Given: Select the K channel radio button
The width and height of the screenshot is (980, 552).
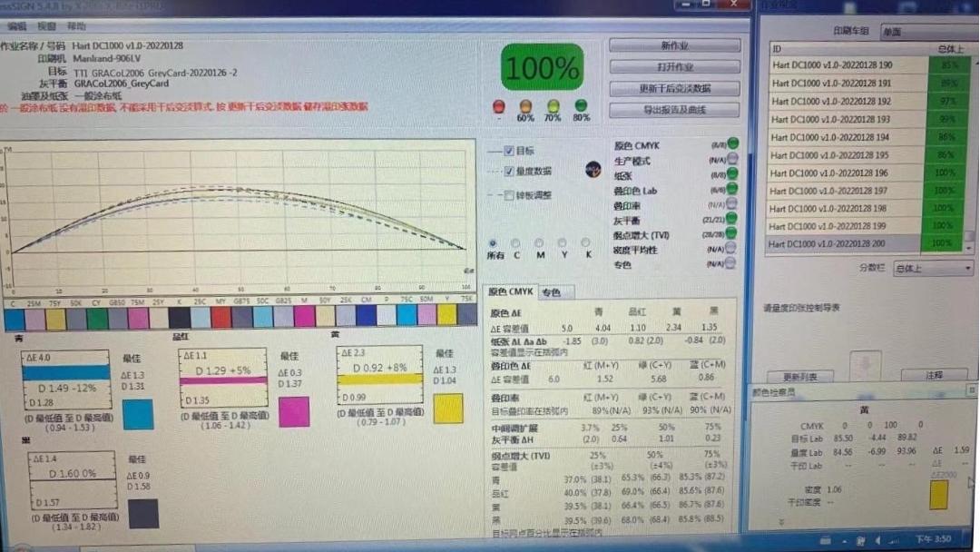Looking at the screenshot, I should (x=585, y=243).
